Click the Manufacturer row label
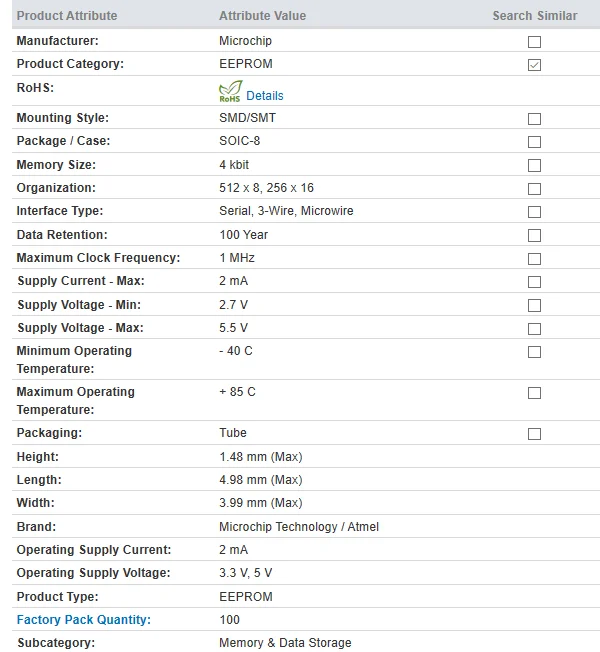 pyautogui.click(x=58, y=41)
